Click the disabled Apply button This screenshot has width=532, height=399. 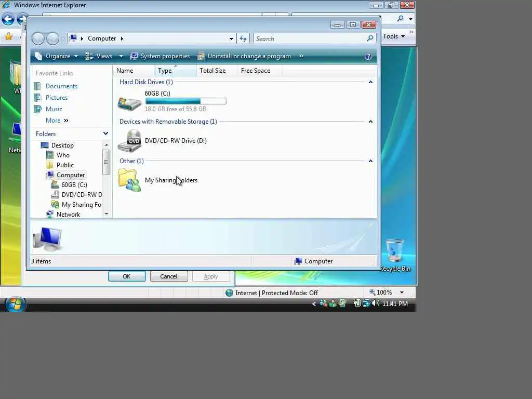tap(211, 276)
